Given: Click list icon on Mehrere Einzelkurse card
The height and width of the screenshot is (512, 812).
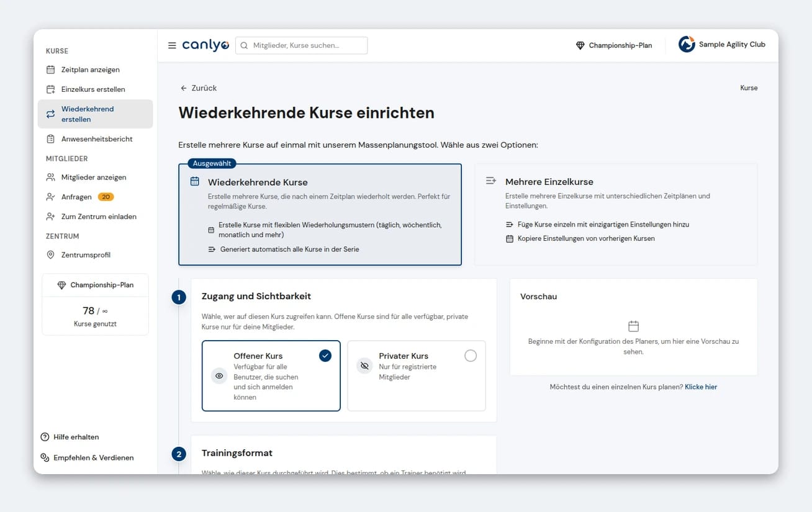Looking at the screenshot, I should [491, 181].
